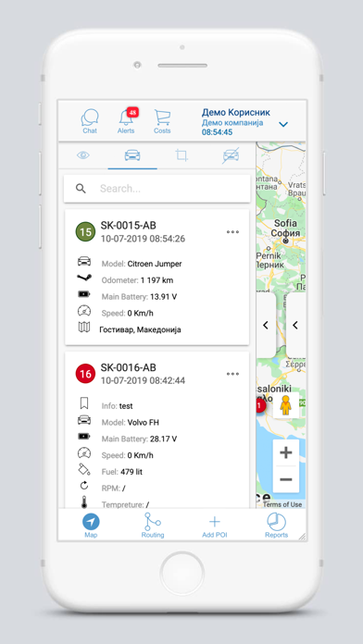Click the rightmost map chevron handle
363x644 pixels.
(x=295, y=325)
